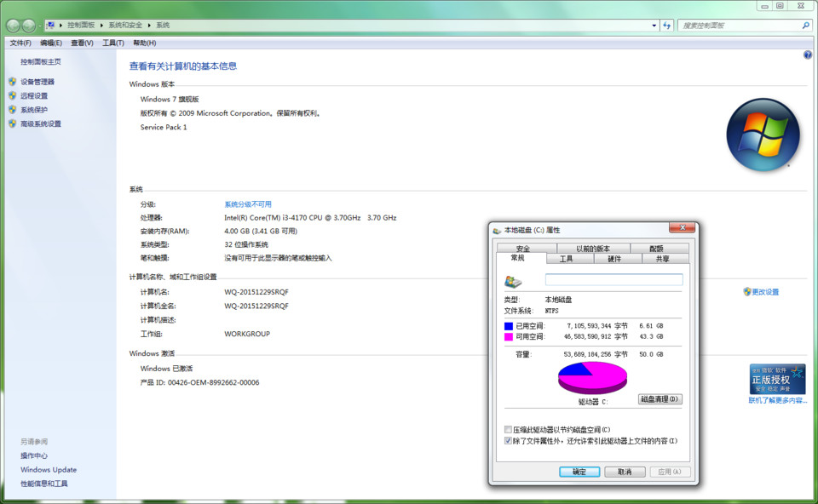Expand the arrow after 控制面板 in breadcrumb
The height and width of the screenshot is (504, 818).
103,26
